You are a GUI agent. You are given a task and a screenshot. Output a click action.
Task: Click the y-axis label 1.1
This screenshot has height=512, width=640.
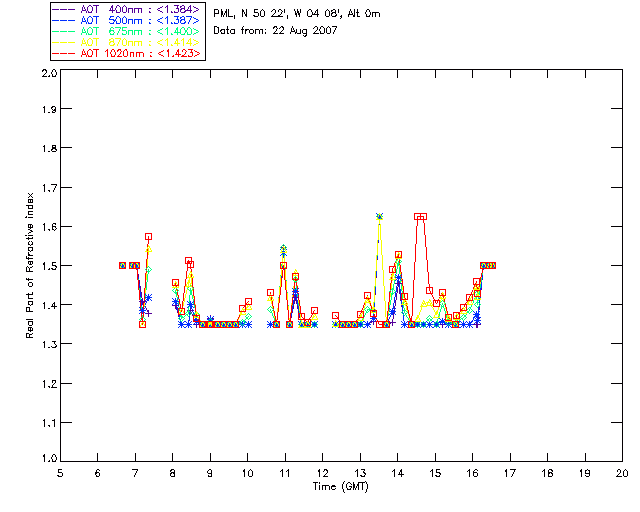coord(49,423)
